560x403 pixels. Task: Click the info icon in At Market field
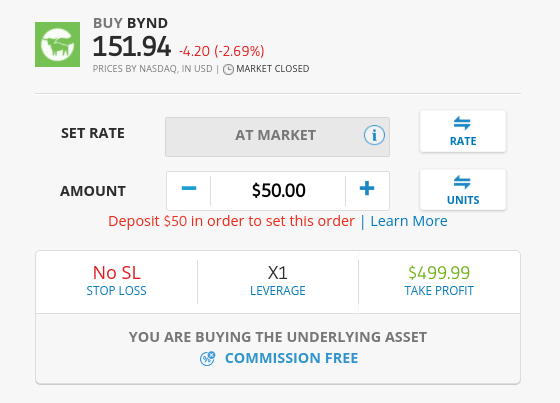[x=374, y=135]
